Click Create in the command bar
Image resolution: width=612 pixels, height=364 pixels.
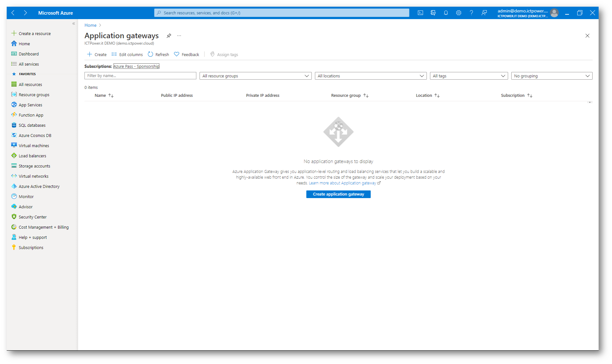[x=97, y=54]
